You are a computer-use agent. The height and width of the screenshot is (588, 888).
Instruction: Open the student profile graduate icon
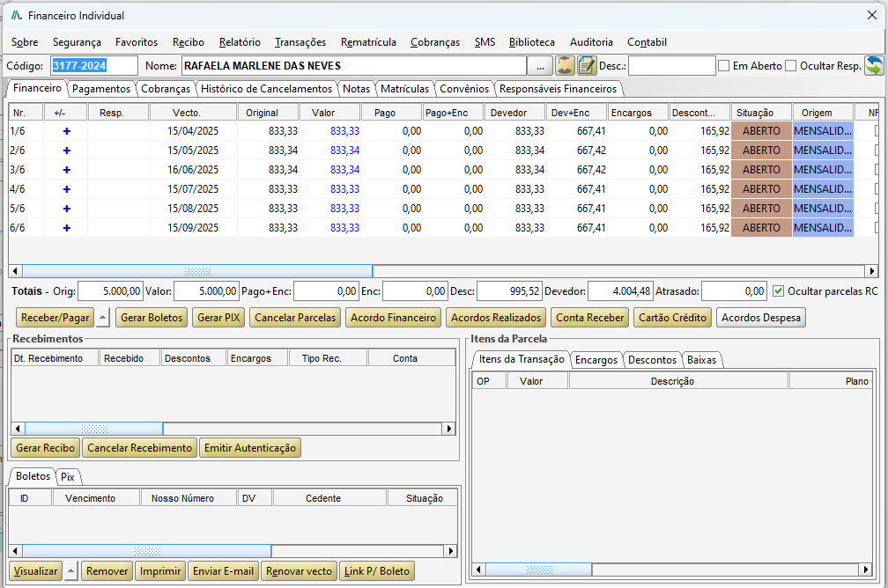point(565,66)
